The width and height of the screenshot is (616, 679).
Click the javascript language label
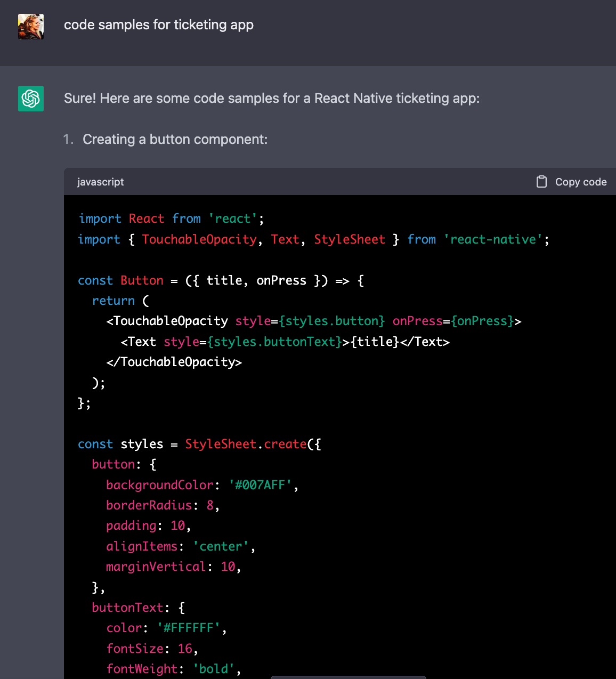click(100, 182)
